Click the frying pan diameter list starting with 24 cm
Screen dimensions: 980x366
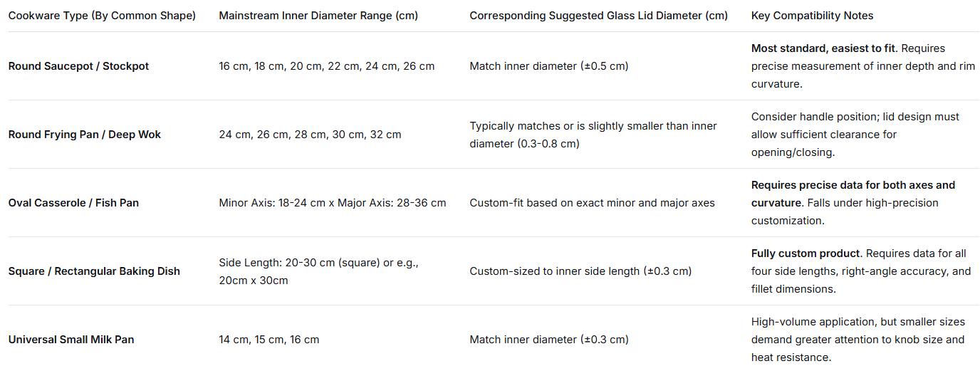pos(310,135)
